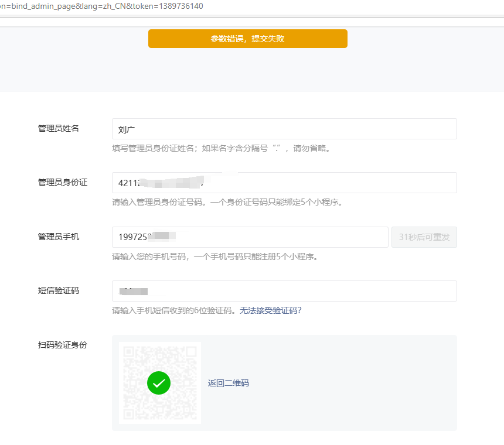Click the green checkmark verification icon

tap(159, 383)
